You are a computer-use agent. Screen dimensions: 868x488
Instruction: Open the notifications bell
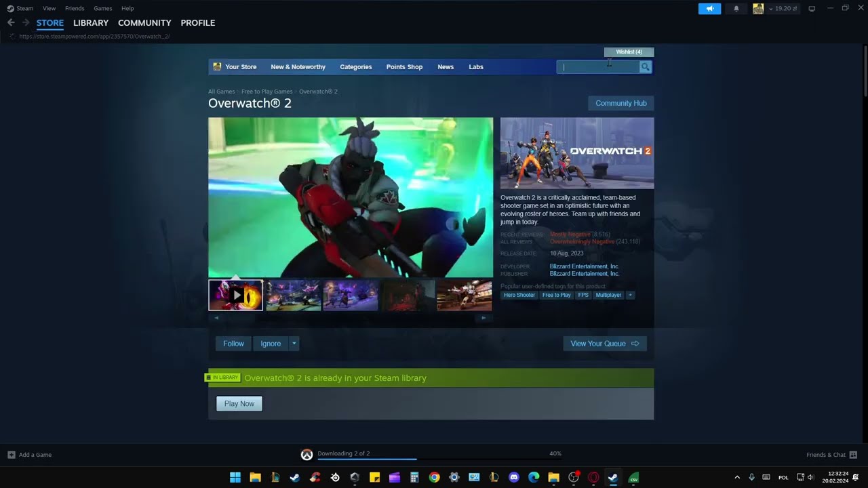[x=736, y=9]
